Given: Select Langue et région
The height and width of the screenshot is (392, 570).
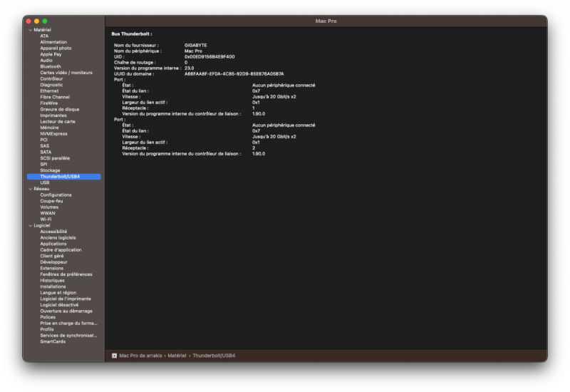Looking at the screenshot, I should click(58, 293).
